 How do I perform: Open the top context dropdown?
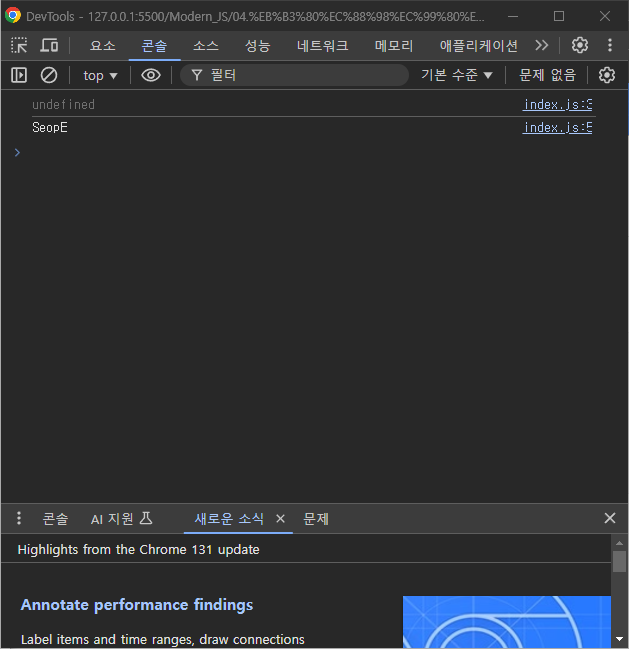pyautogui.click(x=100, y=76)
